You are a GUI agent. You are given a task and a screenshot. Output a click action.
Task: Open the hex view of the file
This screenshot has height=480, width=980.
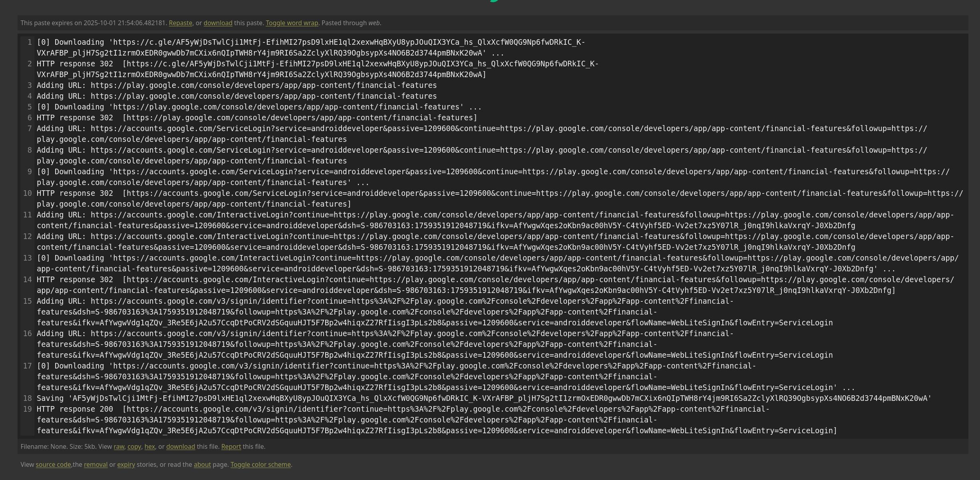[149, 447]
